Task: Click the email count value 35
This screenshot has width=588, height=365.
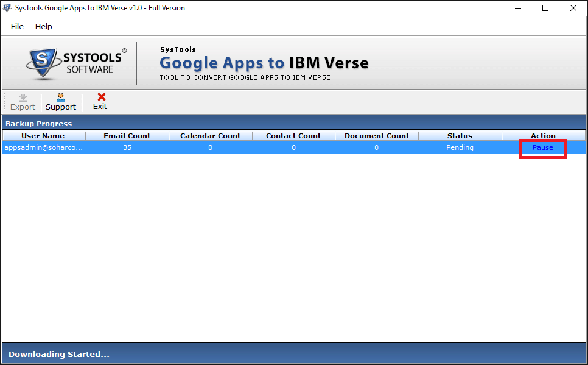Action: (127, 147)
